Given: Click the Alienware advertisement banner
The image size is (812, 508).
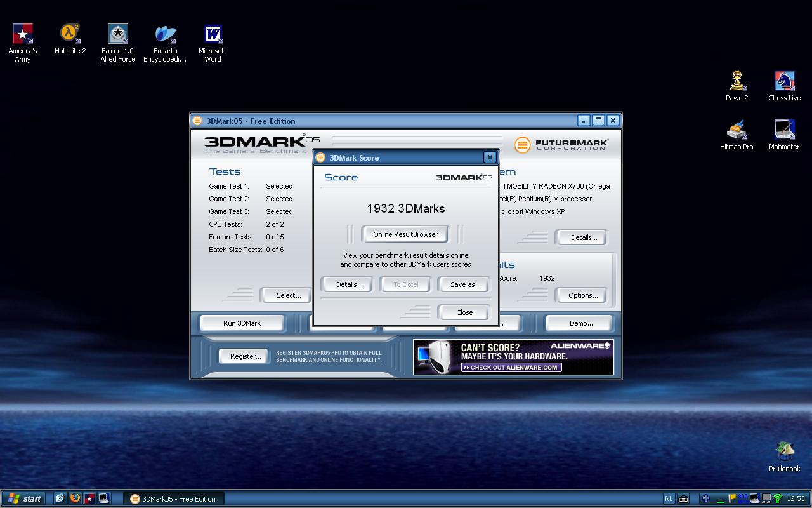Looking at the screenshot, I should click(x=513, y=357).
